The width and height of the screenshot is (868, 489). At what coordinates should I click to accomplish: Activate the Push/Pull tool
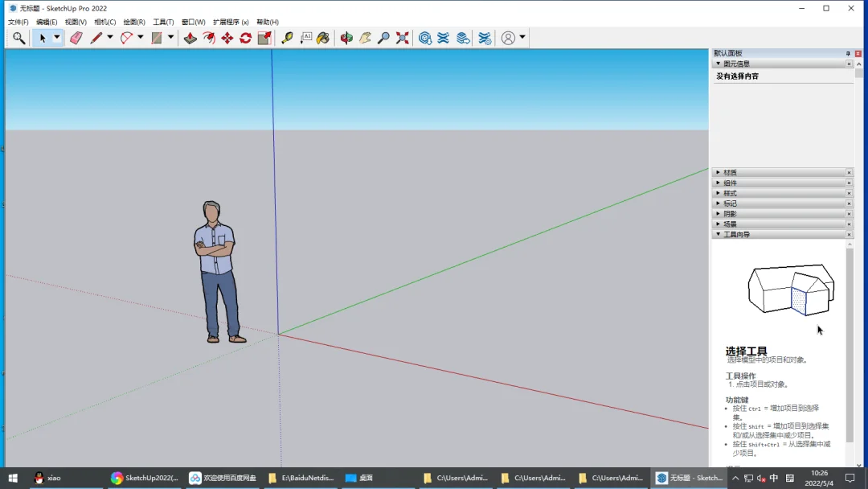(x=190, y=38)
